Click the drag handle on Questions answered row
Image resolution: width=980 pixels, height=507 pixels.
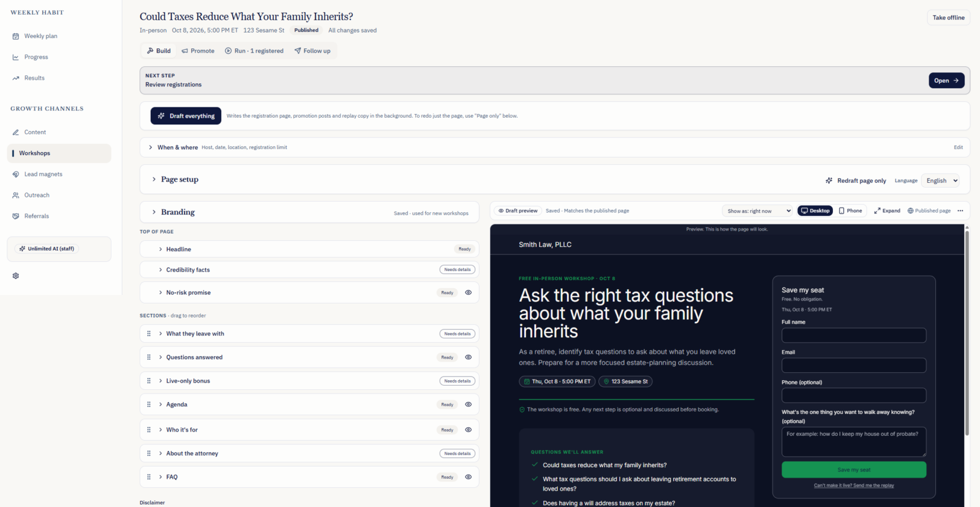point(149,357)
